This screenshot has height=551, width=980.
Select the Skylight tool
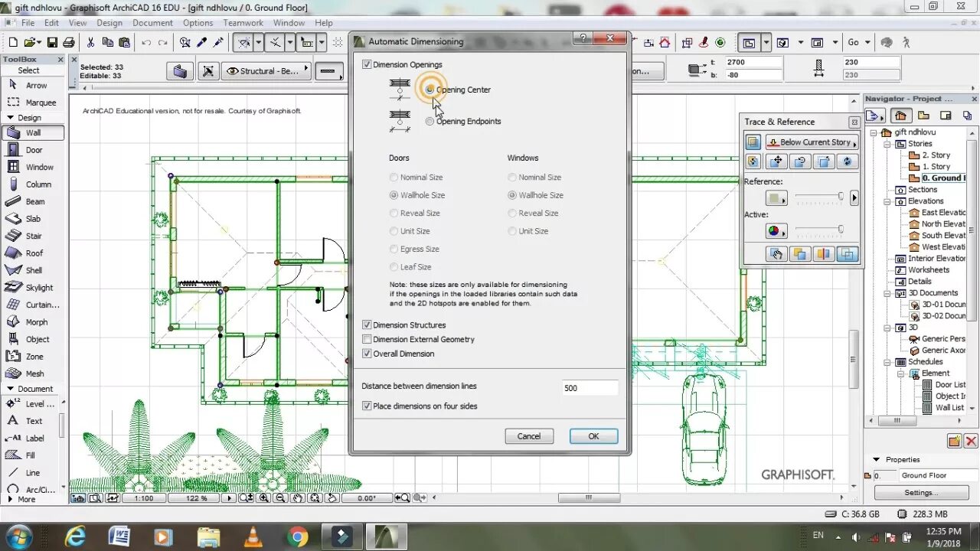(x=33, y=288)
